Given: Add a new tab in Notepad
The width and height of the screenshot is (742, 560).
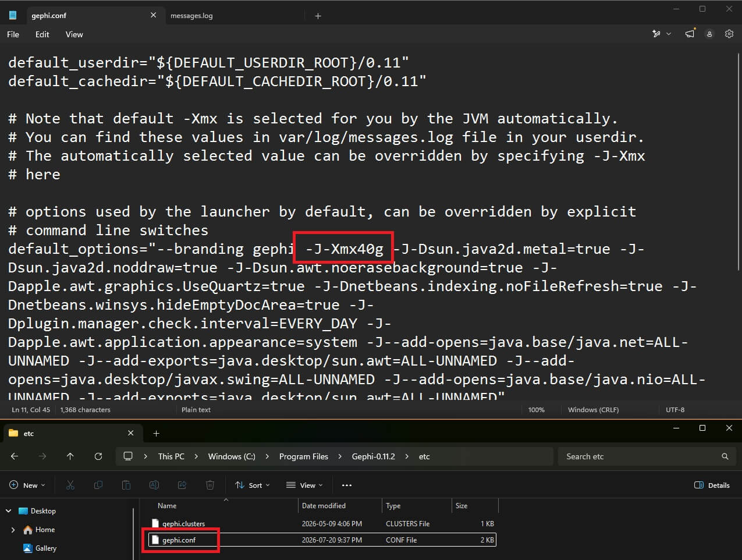Looking at the screenshot, I should tap(318, 16).
